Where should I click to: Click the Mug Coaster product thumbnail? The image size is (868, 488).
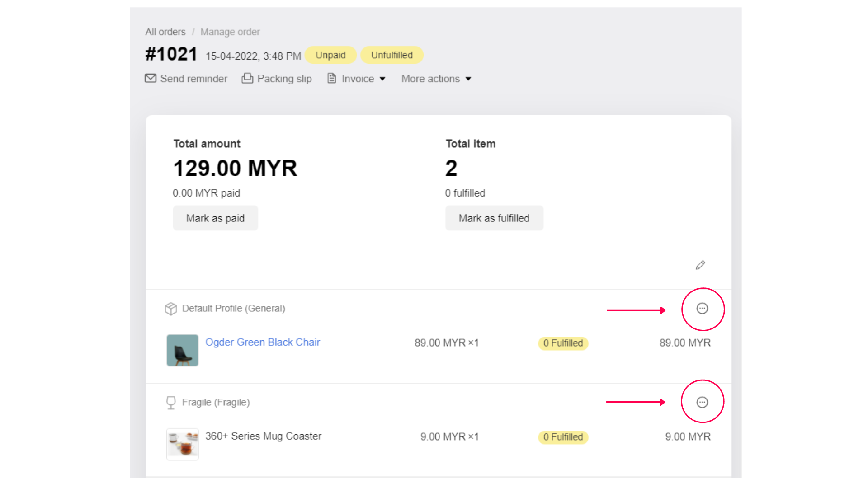coord(183,444)
